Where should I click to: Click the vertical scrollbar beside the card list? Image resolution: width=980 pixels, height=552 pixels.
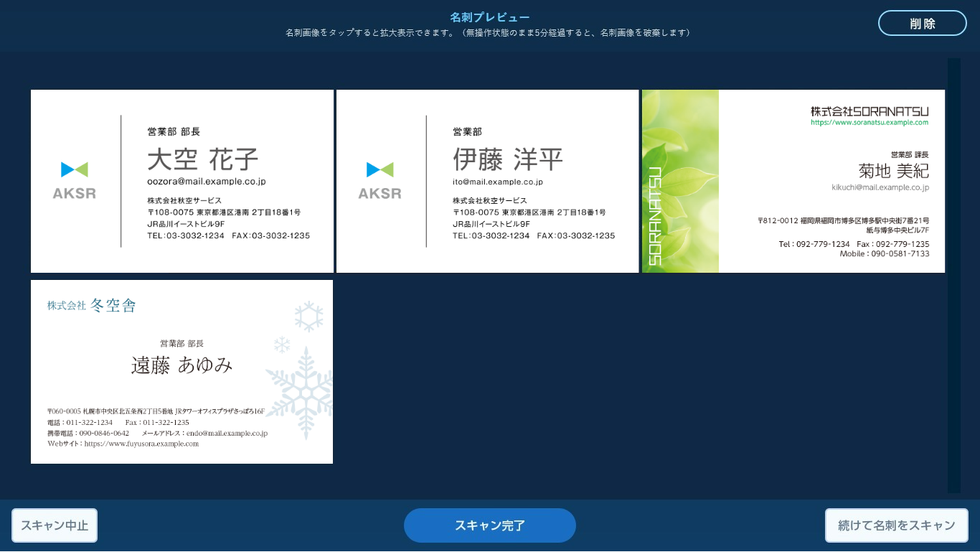(953, 276)
